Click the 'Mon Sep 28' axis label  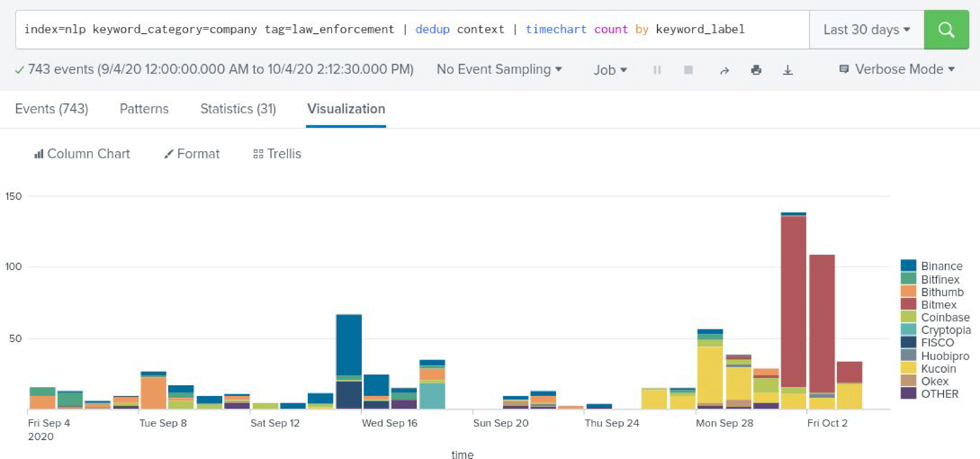coord(724,423)
